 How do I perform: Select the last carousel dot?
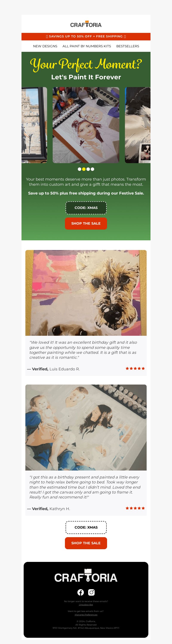92,169
